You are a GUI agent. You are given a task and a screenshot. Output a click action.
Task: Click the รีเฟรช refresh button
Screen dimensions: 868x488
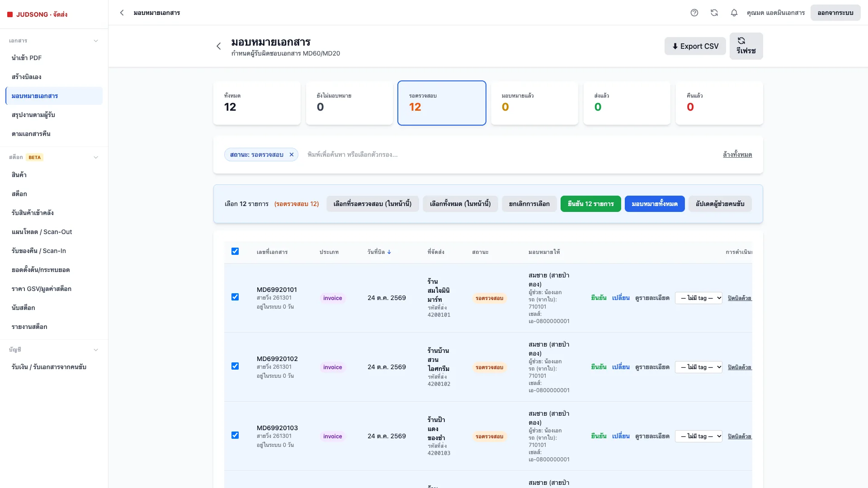click(746, 46)
